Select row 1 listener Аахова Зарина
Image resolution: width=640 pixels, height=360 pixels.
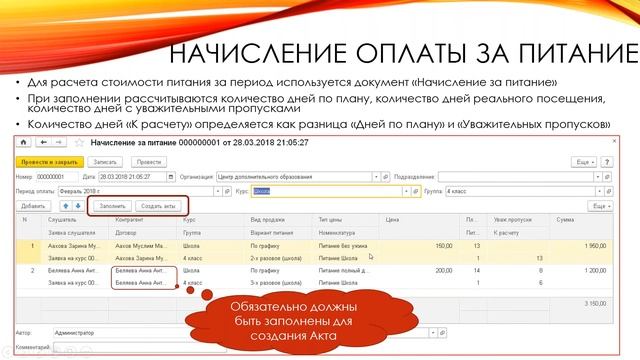coord(74,246)
